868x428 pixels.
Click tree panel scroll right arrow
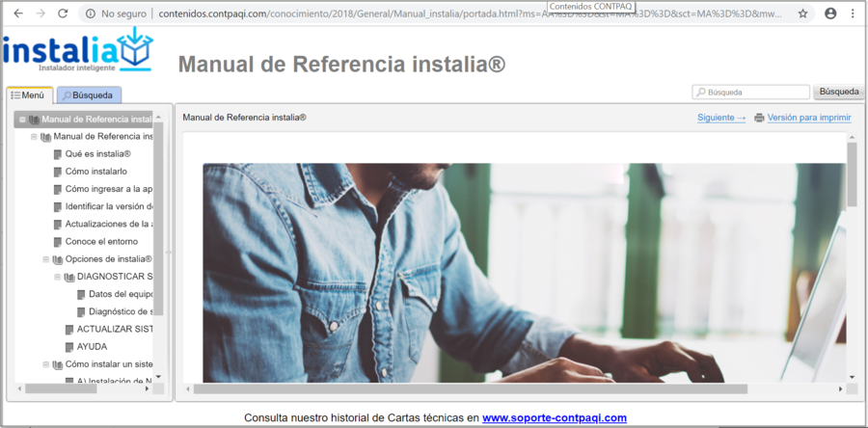(x=147, y=388)
